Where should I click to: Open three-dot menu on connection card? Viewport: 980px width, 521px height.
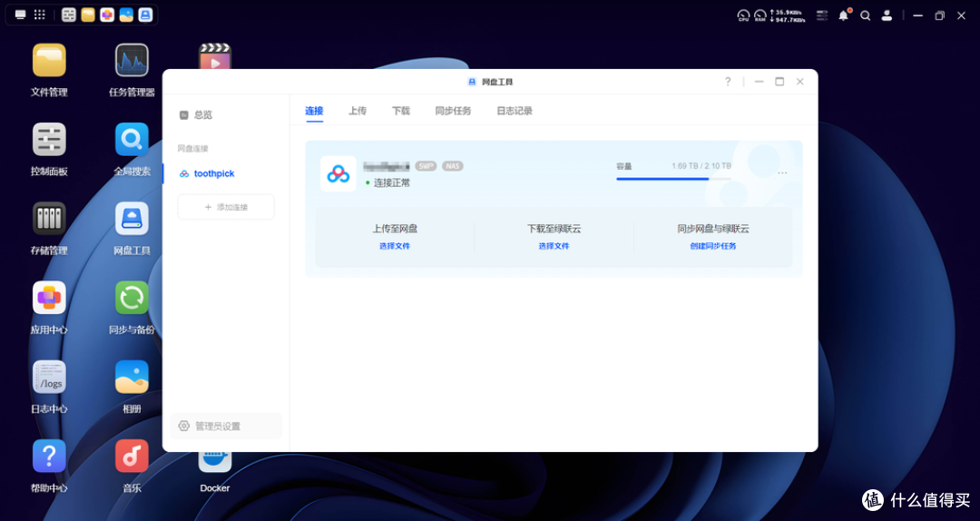click(782, 173)
